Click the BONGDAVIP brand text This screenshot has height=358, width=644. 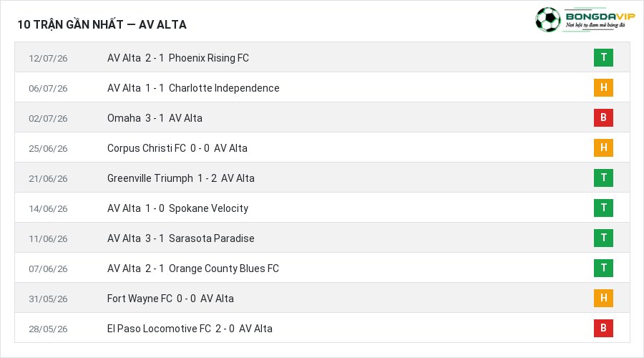click(x=600, y=16)
